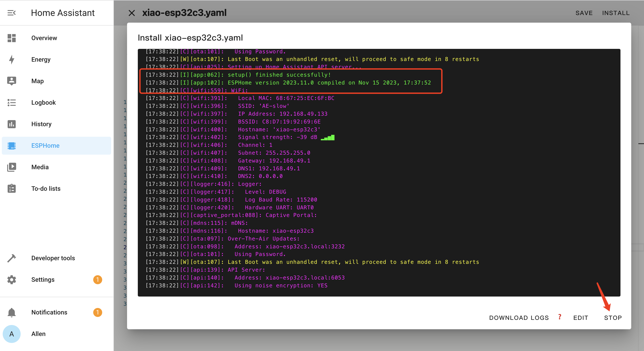644x351 pixels.
Task: Click the Subnet 255.255.255.0 line
Action: point(228,153)
